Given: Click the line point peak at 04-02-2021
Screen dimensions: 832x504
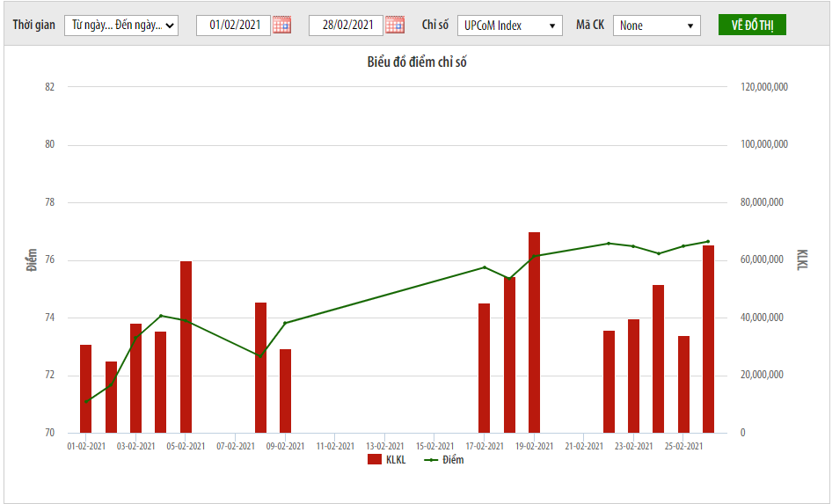Looking at the screenshot, I should [x=161, y=316].
